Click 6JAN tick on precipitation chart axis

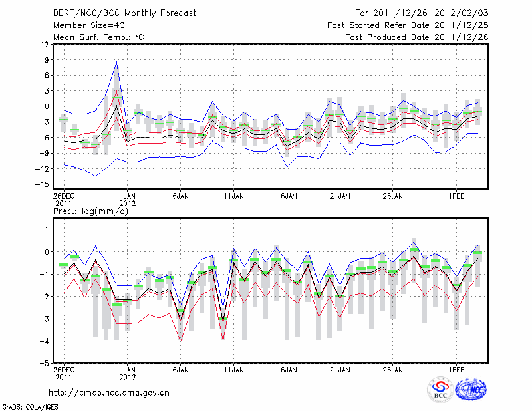[x=180, y=368]
